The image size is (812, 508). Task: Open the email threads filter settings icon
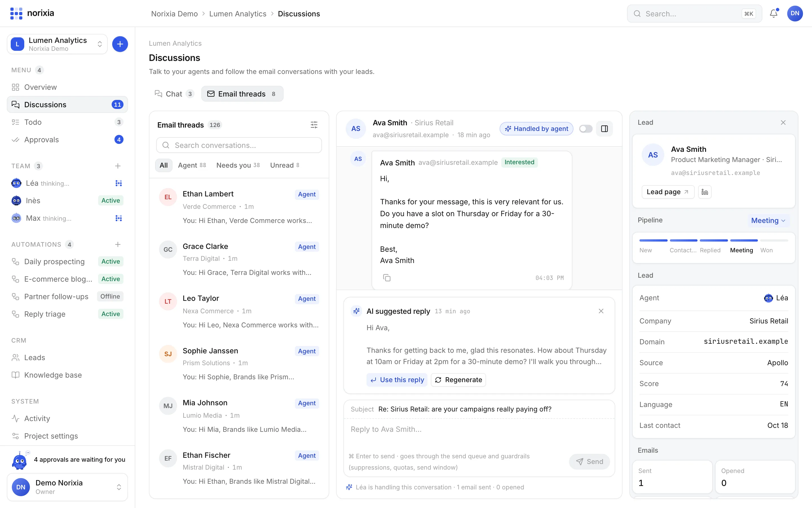coord(314,125)
